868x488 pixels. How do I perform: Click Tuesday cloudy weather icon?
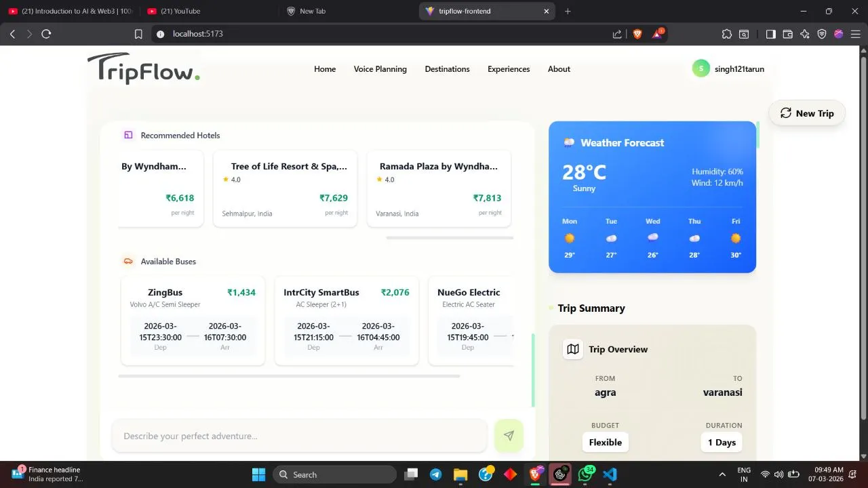pos(611,239)
